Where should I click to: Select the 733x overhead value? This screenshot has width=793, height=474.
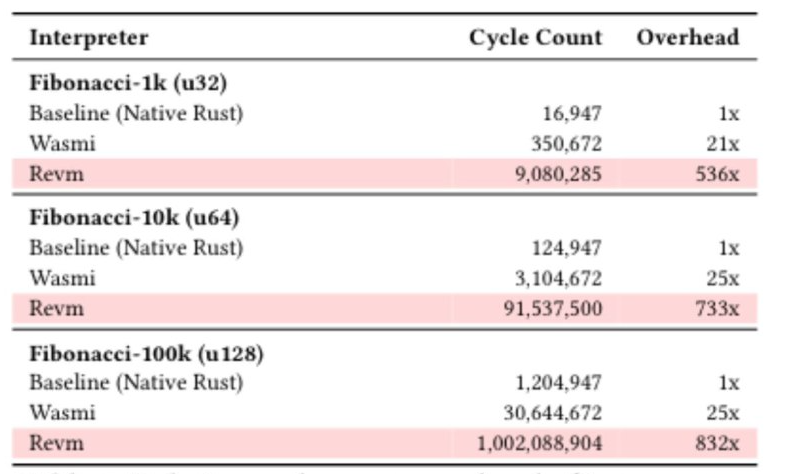(x=717, y=308)
